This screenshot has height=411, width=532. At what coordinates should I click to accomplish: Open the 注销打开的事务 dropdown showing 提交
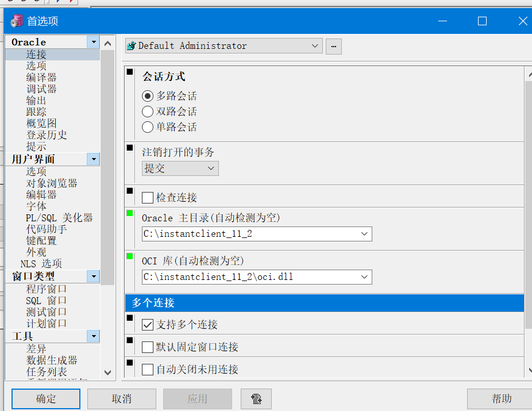click(x=180, y=168)
